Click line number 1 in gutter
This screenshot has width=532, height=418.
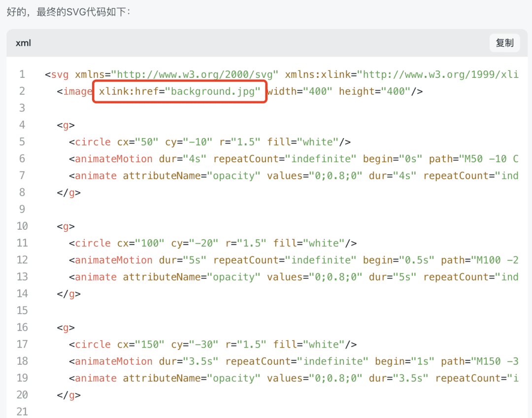point(22,74)
